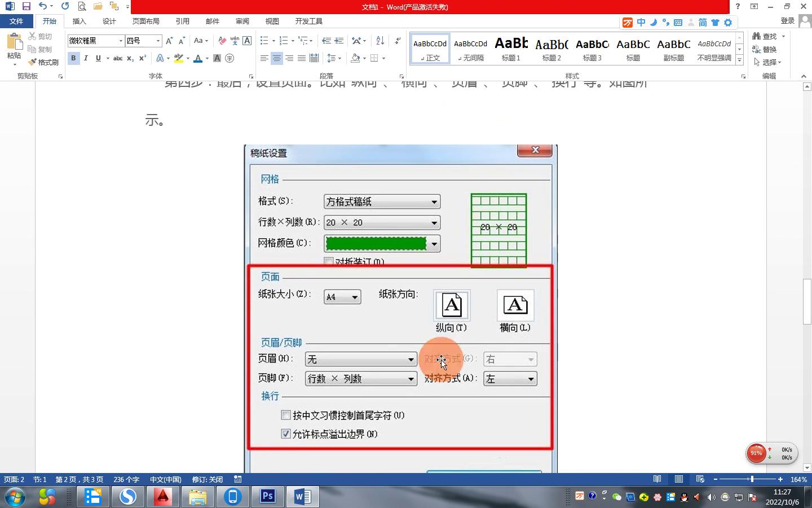This screenshot has width=812, height=508.
Task: Click the justify alignment icon
Action: 302,58
